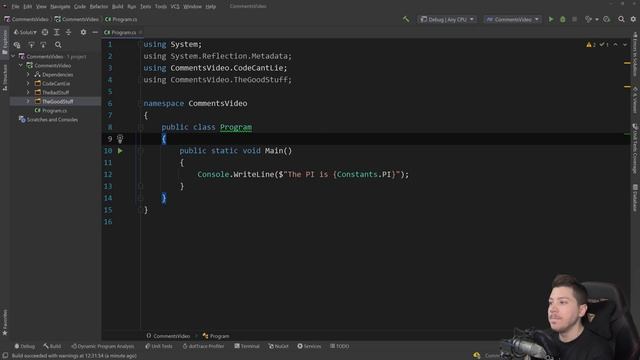
Task: Open the Solution view selector dropdown
Action: coord(25,32)
